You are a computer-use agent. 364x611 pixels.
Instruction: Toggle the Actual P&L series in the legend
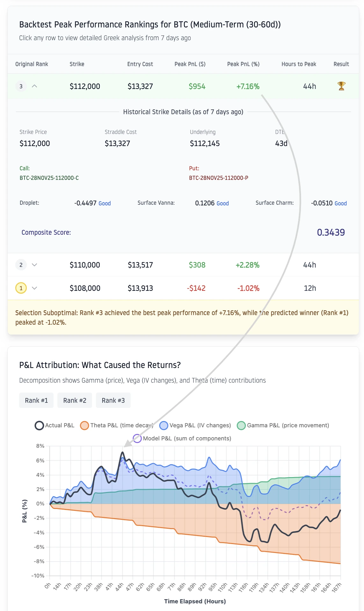39,425
